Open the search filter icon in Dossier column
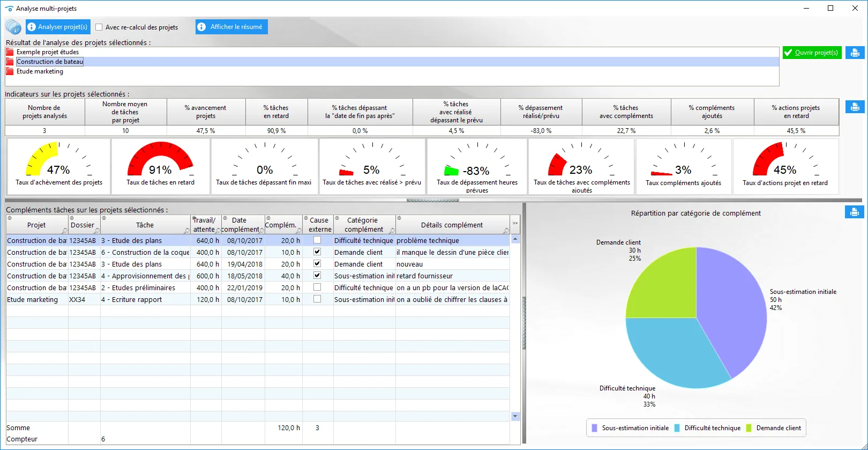The height and width of the screenshot is (450, 868). click(97, 231)
